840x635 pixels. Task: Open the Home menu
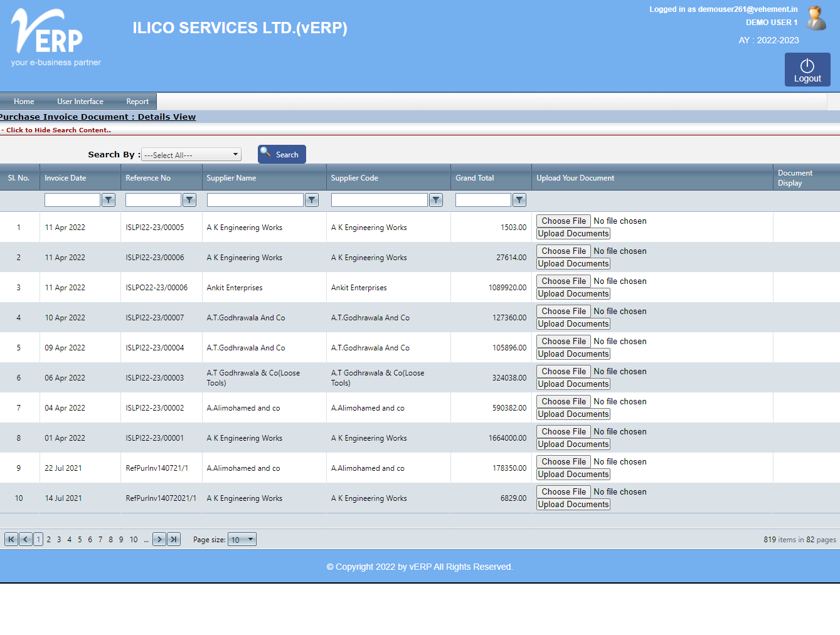click(24, 102)
